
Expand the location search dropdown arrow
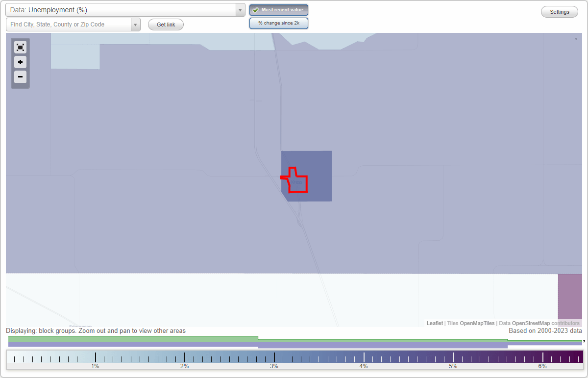[135, 25]
